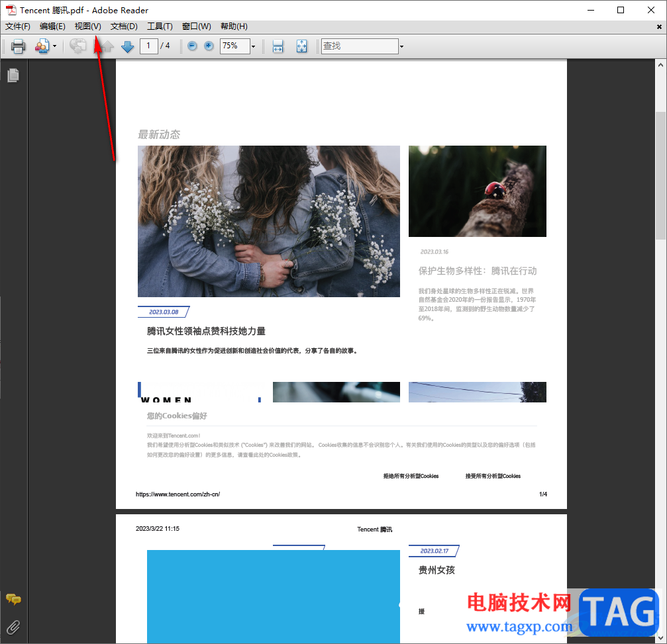
Task: Click the scroll down arrow
Action: pos(660,638)
